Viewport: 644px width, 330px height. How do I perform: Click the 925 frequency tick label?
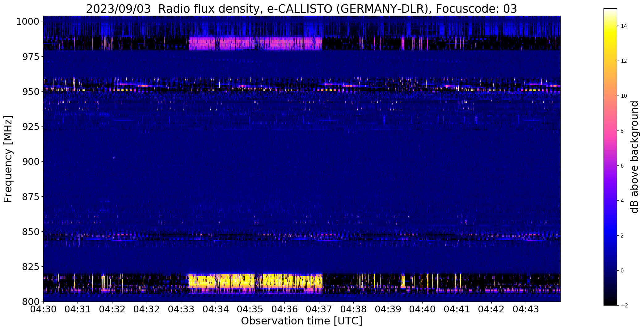pyautogui.click(x=31, y=127)
